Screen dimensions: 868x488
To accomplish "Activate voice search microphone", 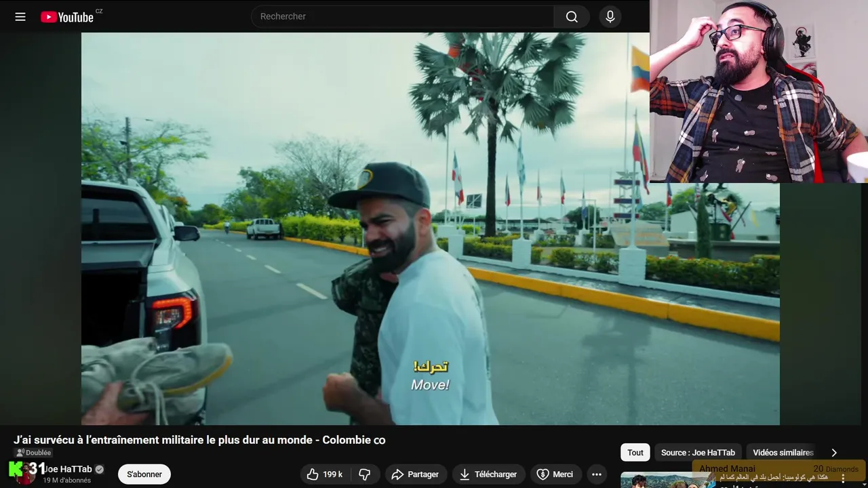I will tap(610, 17).
